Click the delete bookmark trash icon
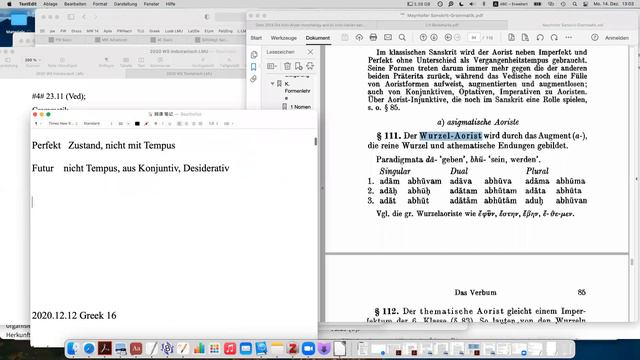The height and width of the screenshot is (360, 640). pyautogui.click(x=287, y=66)
